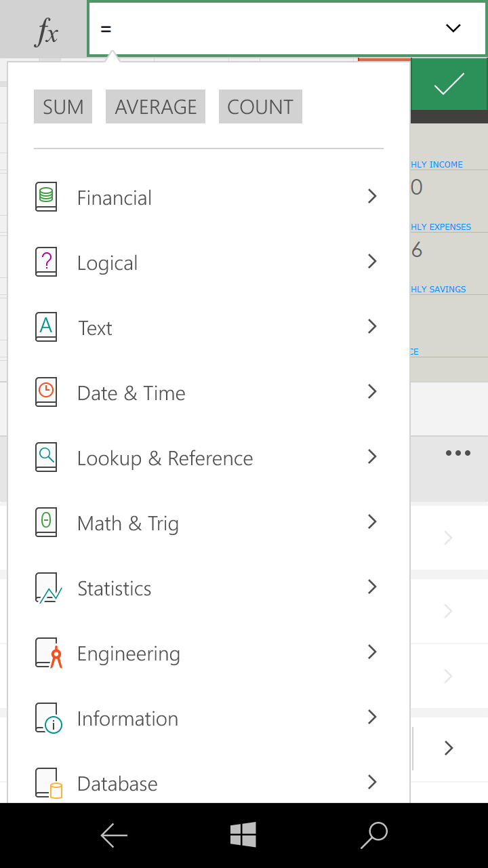Click the Statistics chart book icon
The width and height of the screenshot is (488, 868).
coord(47,588)
